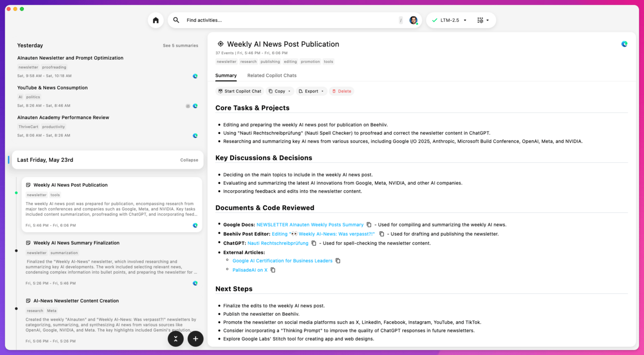Click the Edge icon on AInauten Academy Performance Review
Image resolution: width=644 pixels, height=355 pixels.
click(x=195, y=135)
